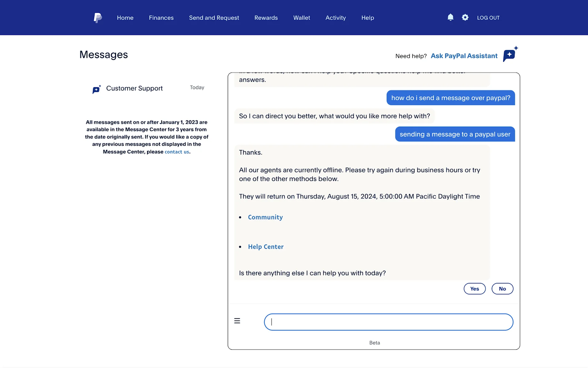This screenshot has height=368, width=588.
Task: Click the Messages heading
Action: pyautogui.click(x=104, y=54)
